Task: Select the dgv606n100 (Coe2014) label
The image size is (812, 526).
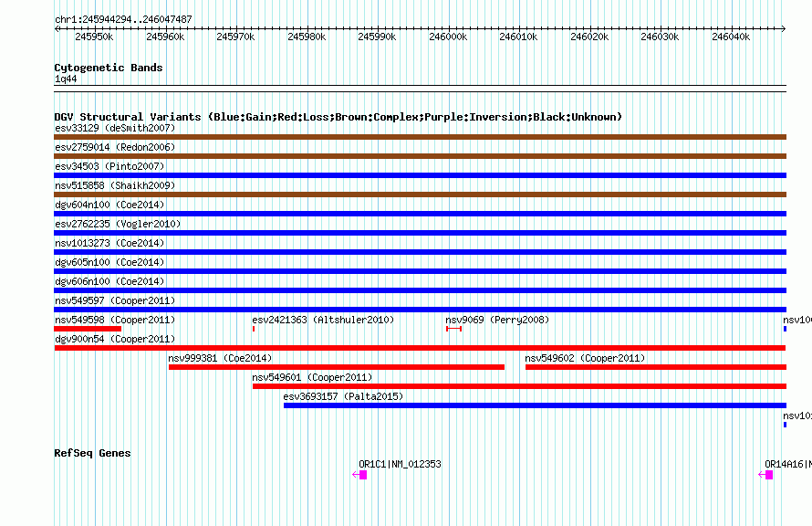Action: tap(109, 281)
